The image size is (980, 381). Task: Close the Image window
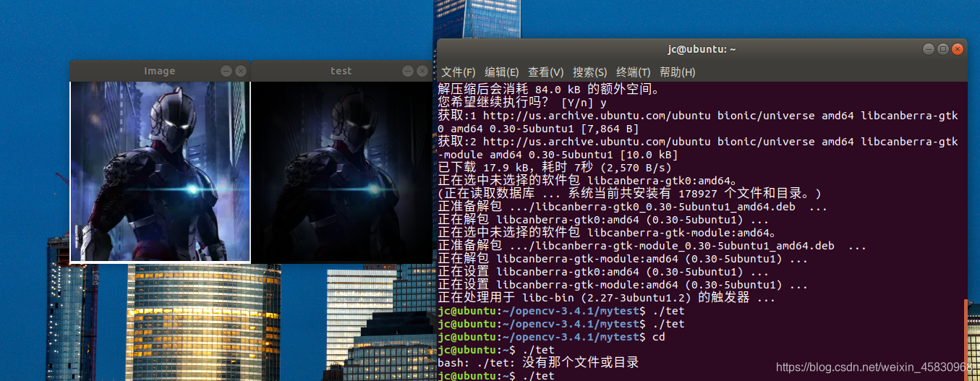coord(241,71)
